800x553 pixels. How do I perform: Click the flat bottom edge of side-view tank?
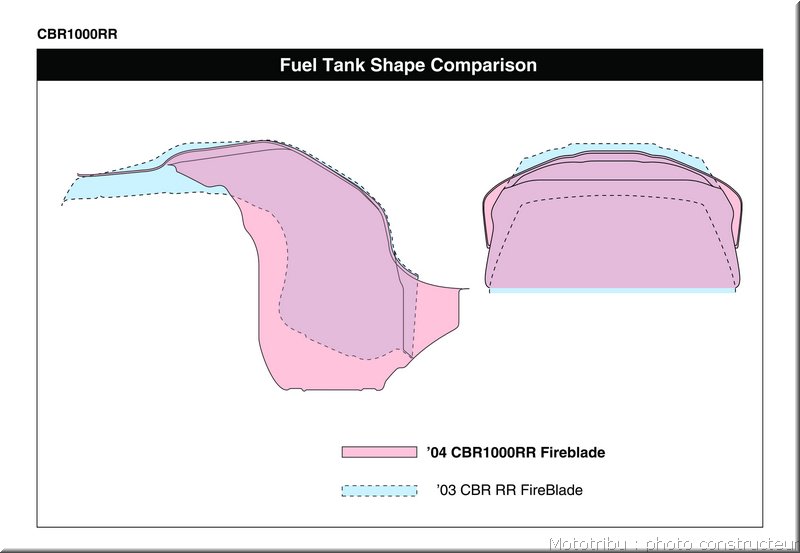[334, 390]
